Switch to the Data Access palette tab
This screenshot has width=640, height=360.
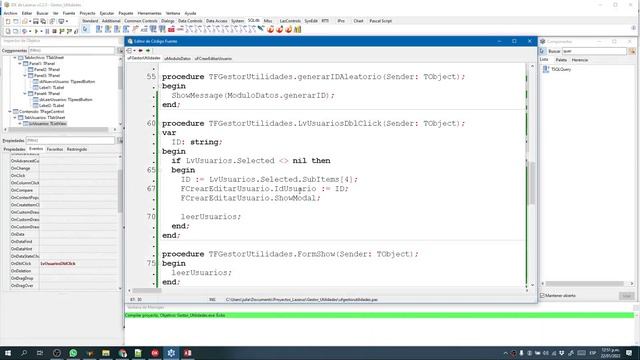click(x=216, y=21)
